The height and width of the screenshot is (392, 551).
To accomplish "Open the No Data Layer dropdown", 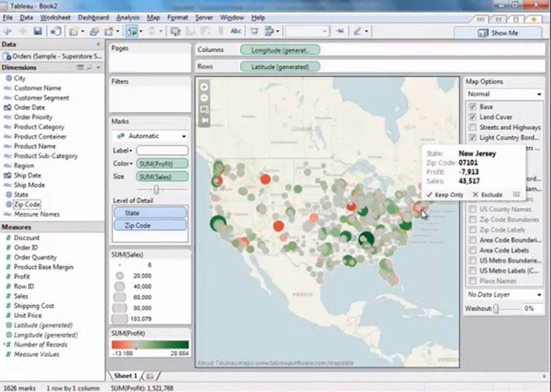I will 504,295.
